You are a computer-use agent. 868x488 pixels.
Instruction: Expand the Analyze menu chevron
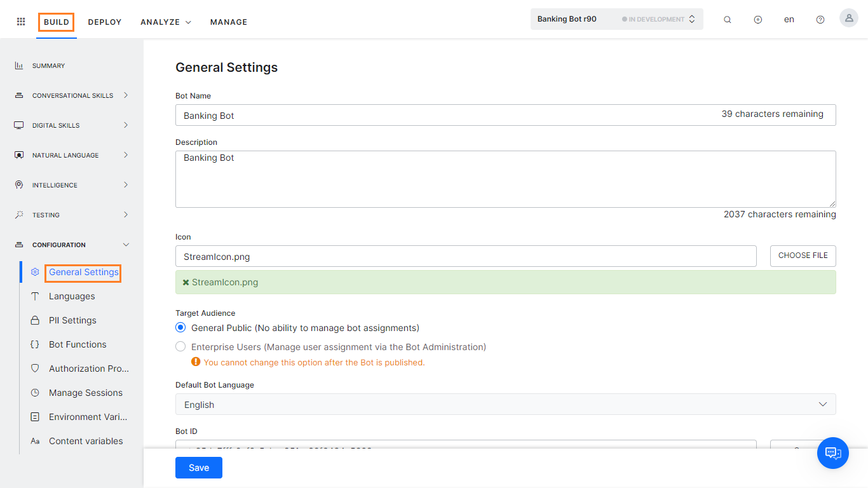tap(186, 22)
